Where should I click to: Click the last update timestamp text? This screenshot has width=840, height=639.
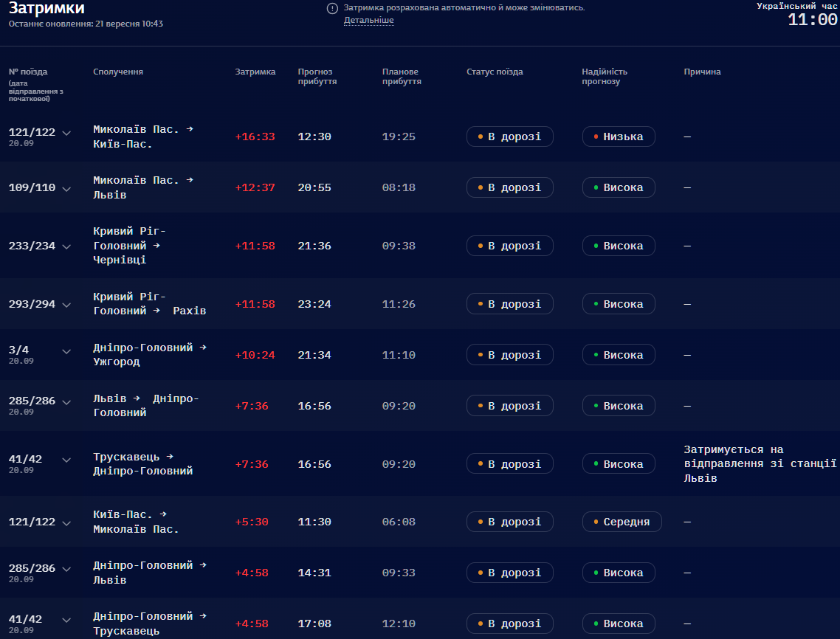[x=86, y=24]
